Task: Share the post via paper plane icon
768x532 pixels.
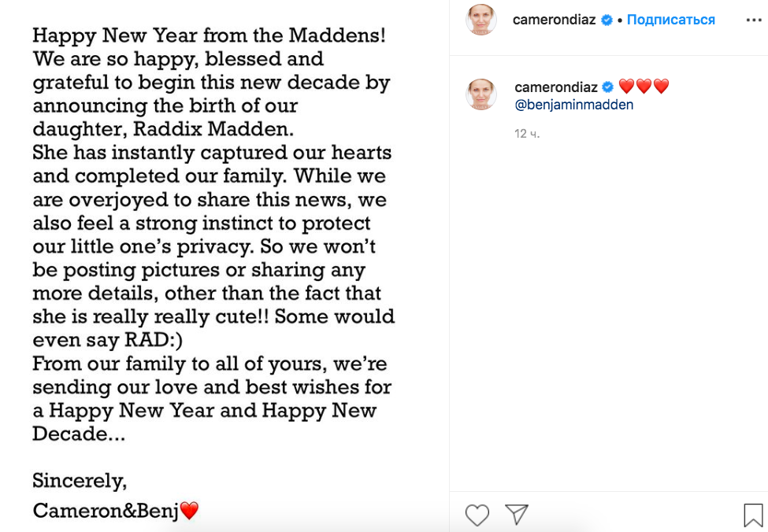Action: [x=517, y=515]
